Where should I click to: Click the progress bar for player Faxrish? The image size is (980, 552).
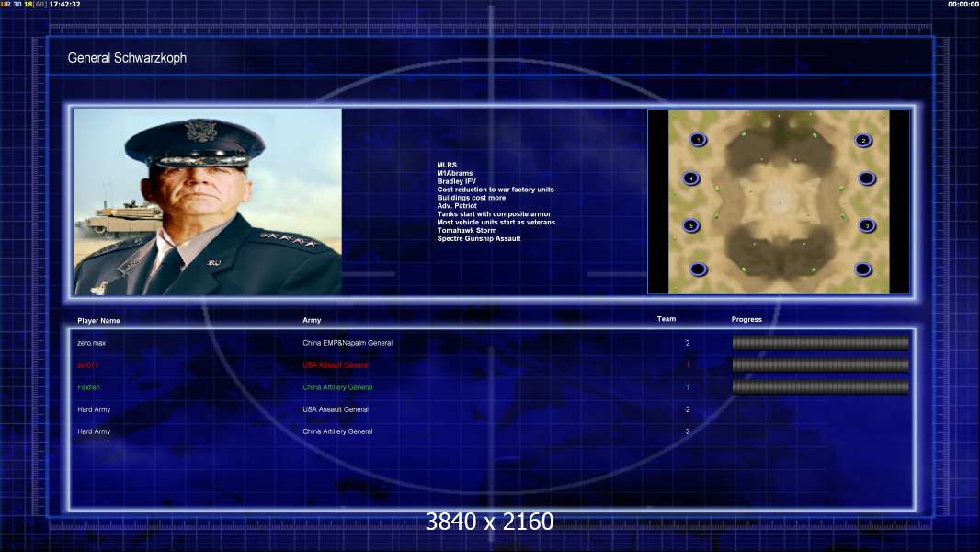click(820, 387)
